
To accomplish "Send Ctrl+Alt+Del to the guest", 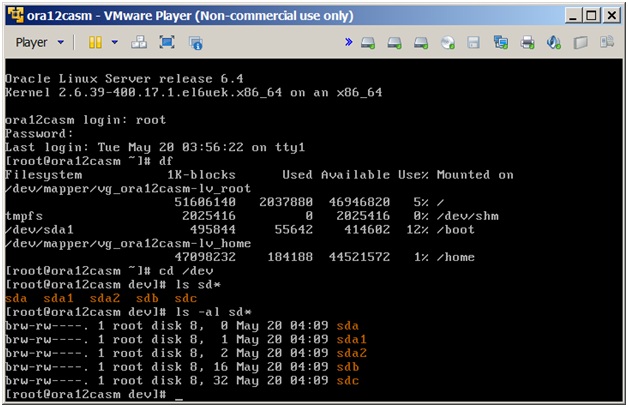I will (139, 42).
